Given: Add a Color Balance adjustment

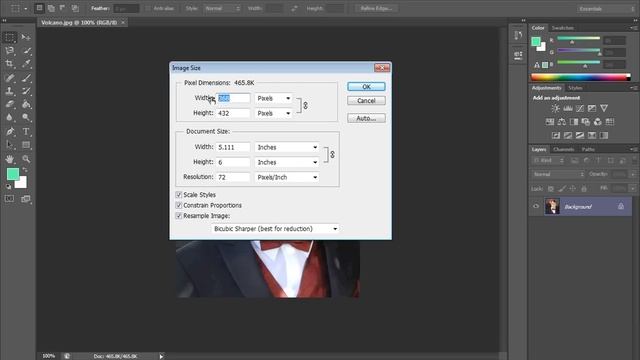Looking at the screenshot, I should pos(562,122).
